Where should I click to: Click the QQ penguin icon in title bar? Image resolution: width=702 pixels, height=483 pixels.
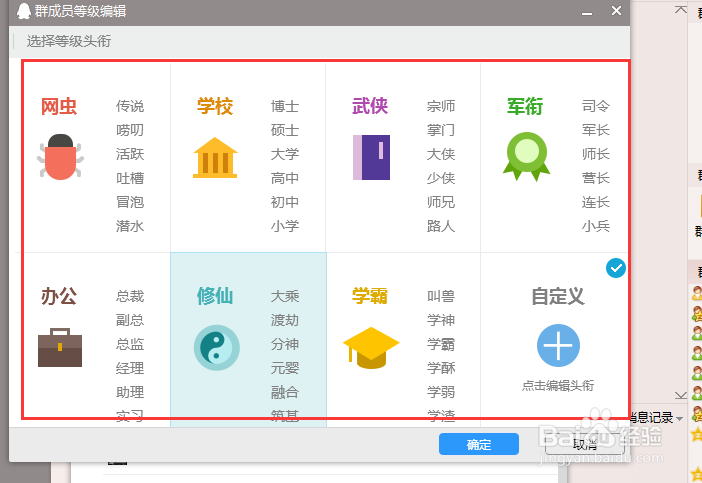coord(23,11)
